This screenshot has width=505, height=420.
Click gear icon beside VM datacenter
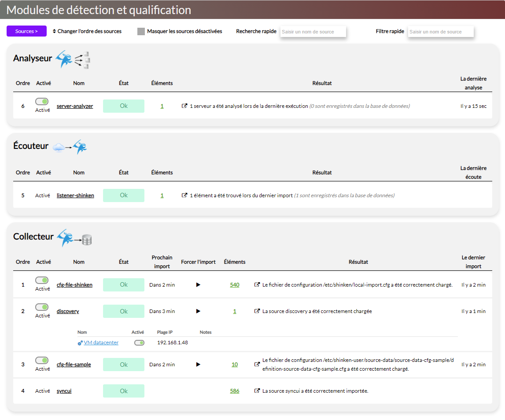click(x=80, y=343)
